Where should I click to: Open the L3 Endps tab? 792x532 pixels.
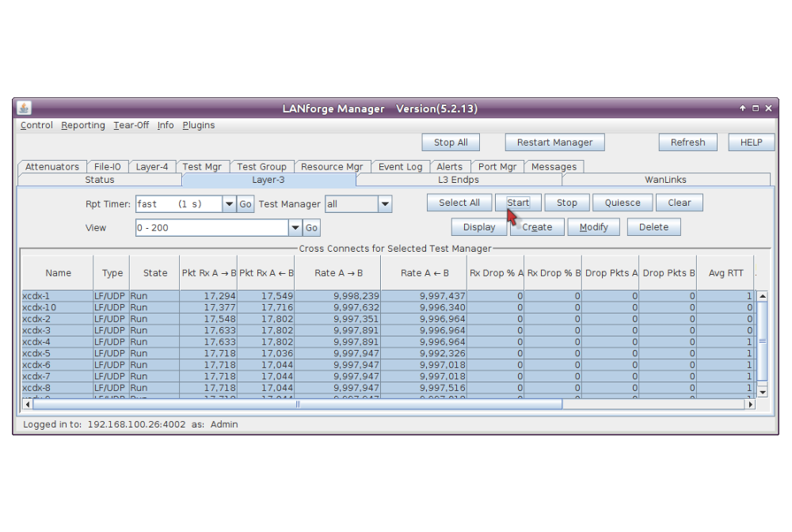458,180
